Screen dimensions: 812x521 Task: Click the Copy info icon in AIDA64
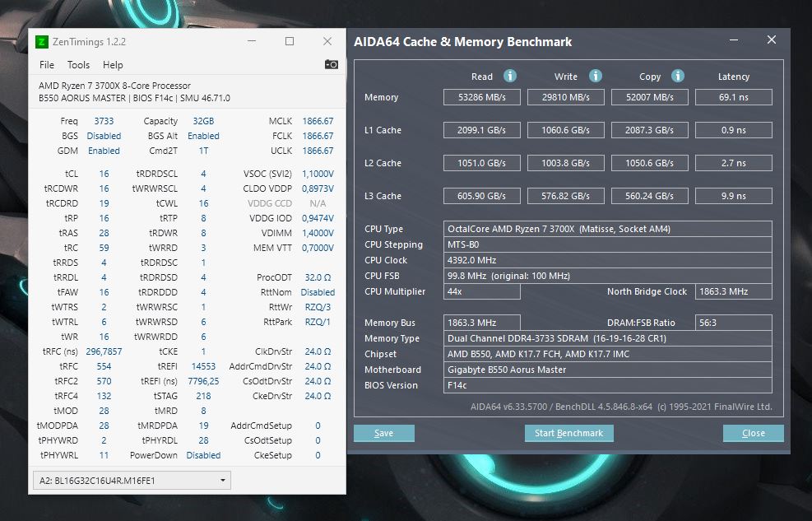[677, 76]
